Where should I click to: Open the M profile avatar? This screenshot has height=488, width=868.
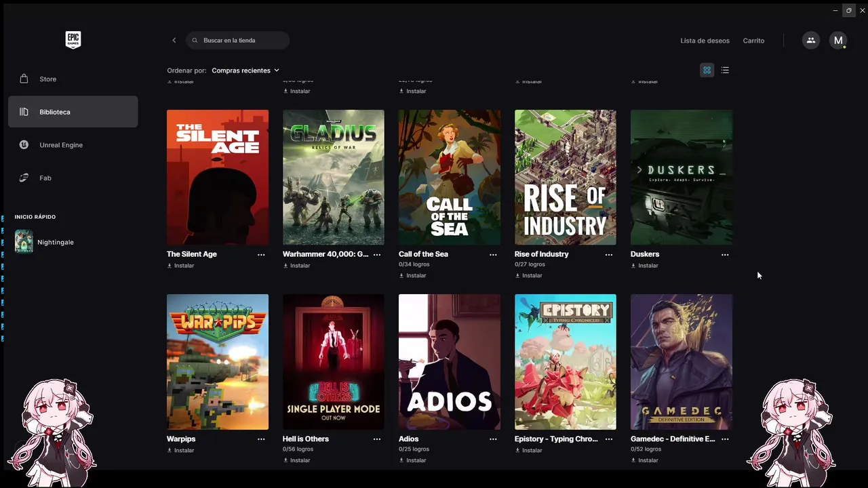click(x=838, y=41)
